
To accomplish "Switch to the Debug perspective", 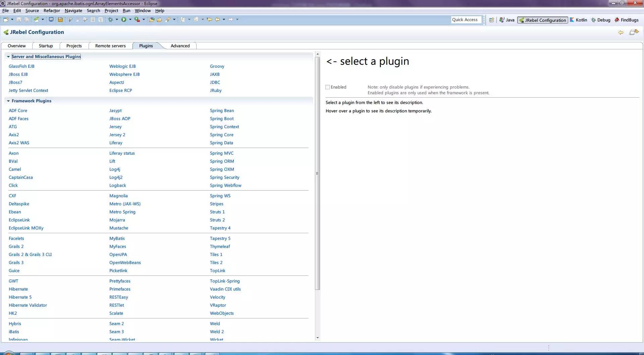I will 600,20.
